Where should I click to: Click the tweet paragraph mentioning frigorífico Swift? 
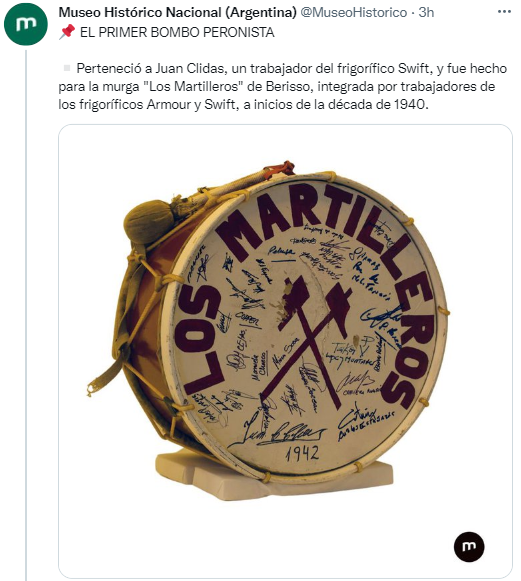pos(282,86)
